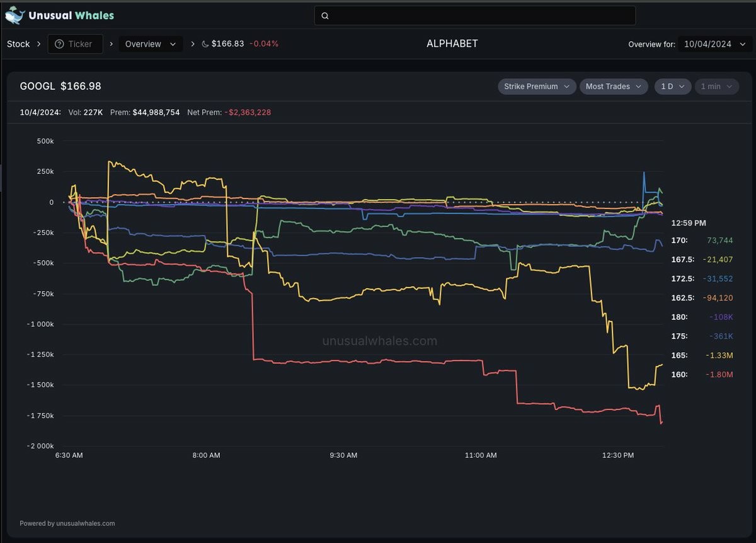
Task: Click the 6:30 AM axis label
Action: point(69,455)
